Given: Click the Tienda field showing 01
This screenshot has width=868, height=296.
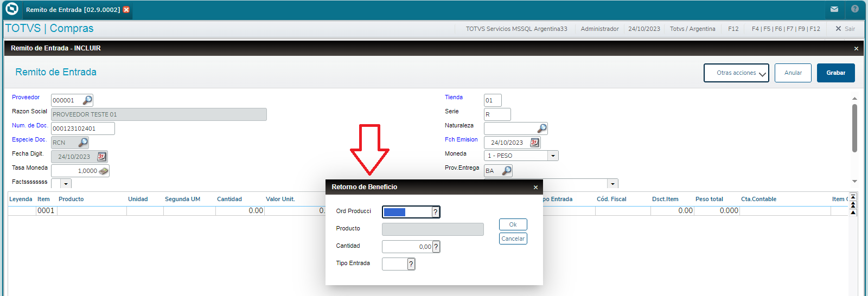Looking at the screenshot, I should tap(493, 100).
